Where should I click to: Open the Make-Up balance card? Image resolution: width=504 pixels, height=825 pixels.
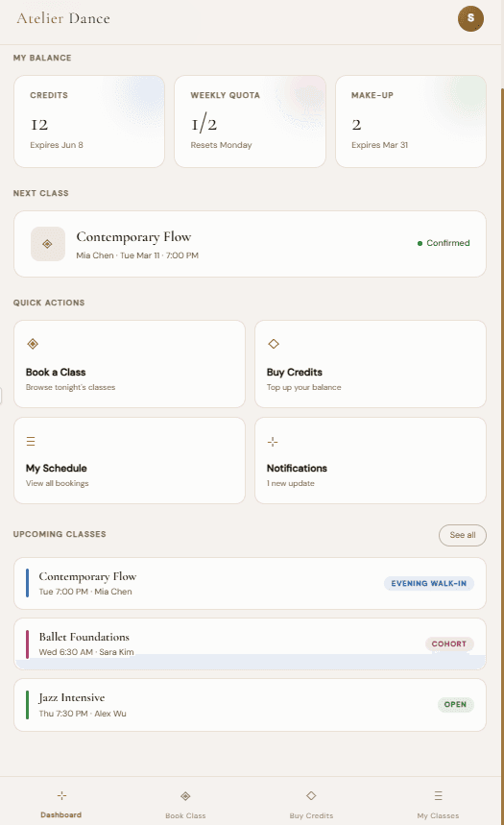click(x=411, y=122)
